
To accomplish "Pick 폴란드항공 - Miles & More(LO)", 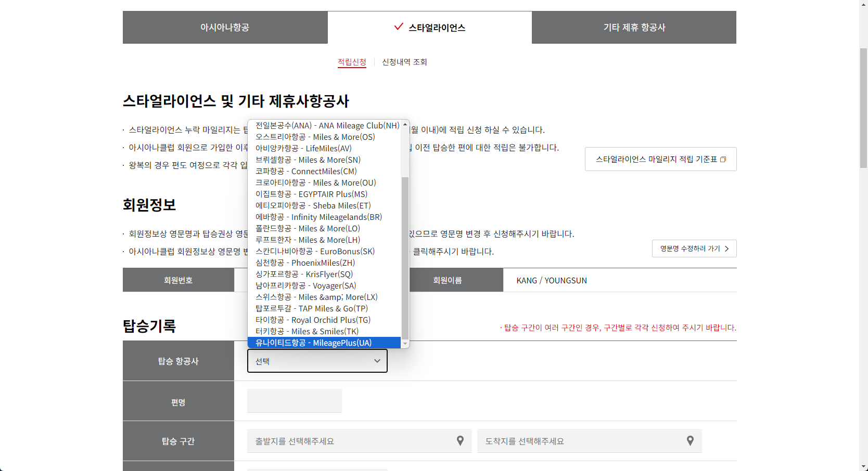I will pyautogui.click(x=324, y=228).
